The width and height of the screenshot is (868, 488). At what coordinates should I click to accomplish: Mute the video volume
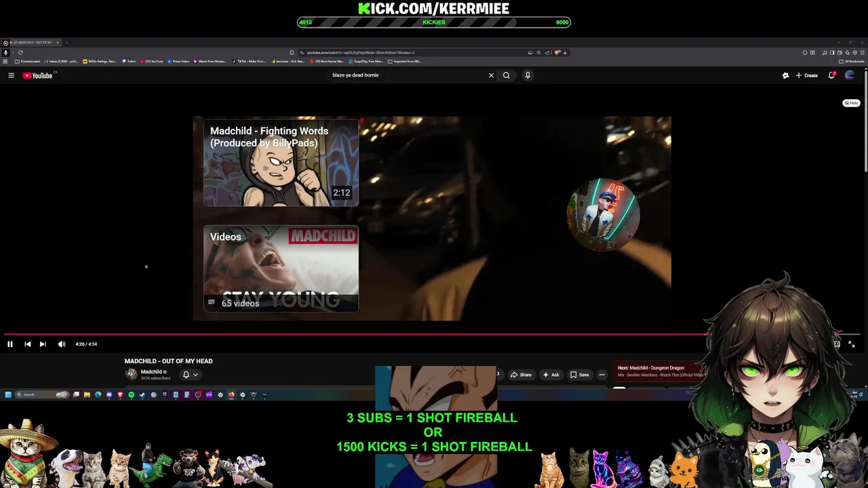click(x=62, y=344)
